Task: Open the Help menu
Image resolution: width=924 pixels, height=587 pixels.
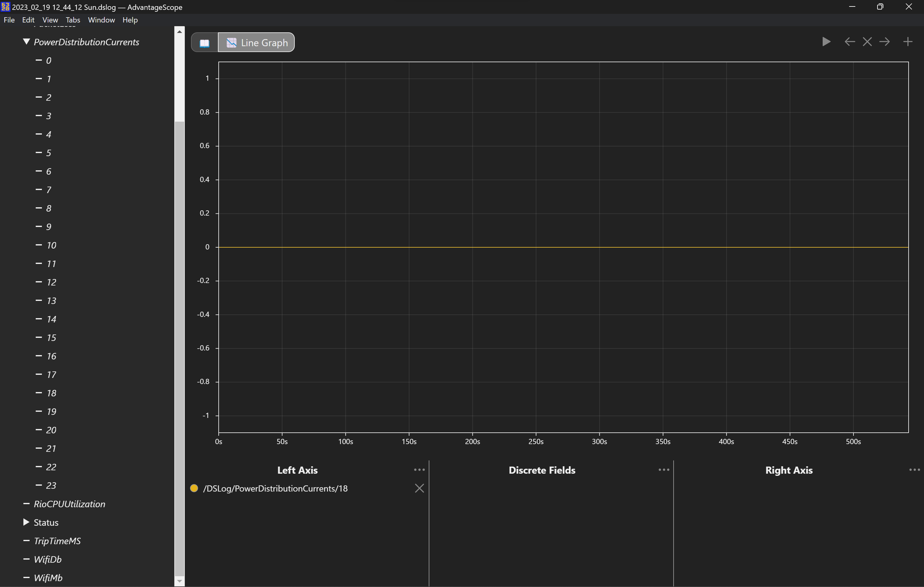Action: tap(130, 20)
